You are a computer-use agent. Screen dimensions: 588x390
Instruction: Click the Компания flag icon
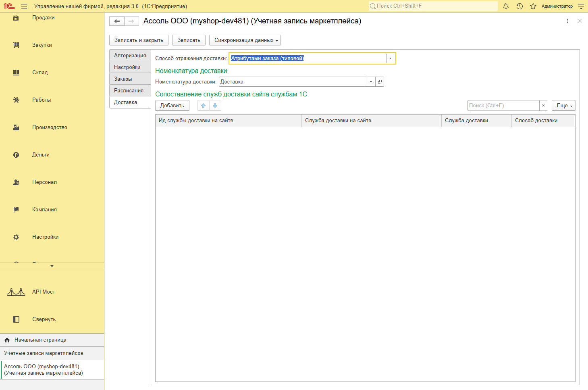(x=16, y=210)
